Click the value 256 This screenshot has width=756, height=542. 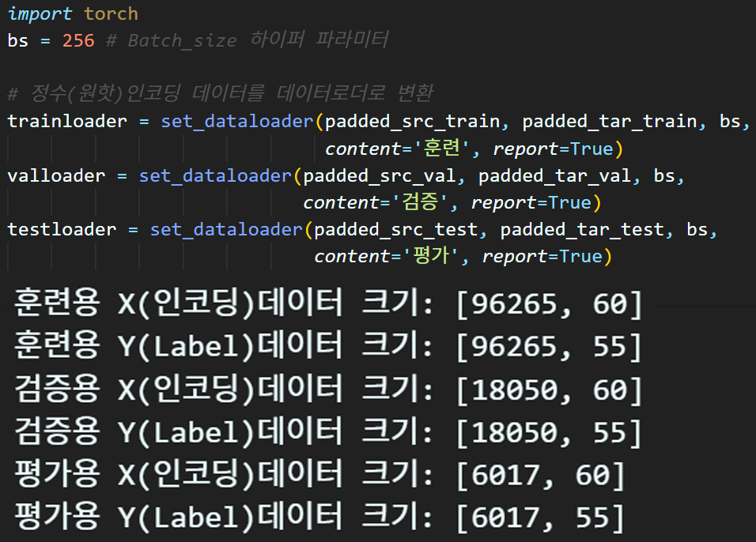tap(77, 40)
